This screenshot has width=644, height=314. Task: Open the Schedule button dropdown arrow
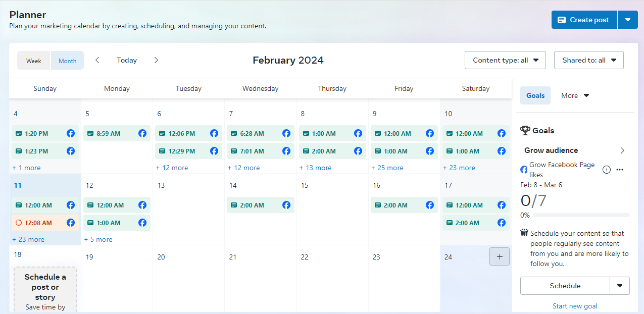[620, 286]
